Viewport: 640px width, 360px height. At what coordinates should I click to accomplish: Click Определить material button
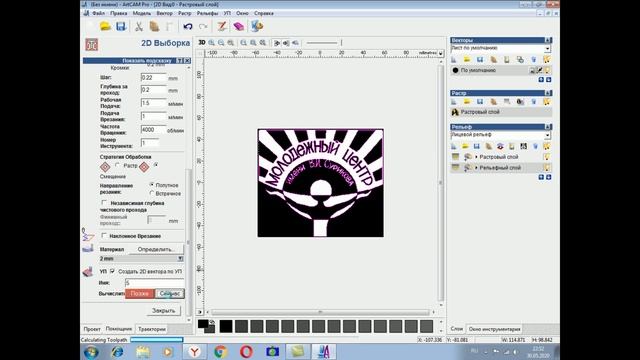pyautogui.click(x=156, y=249)
